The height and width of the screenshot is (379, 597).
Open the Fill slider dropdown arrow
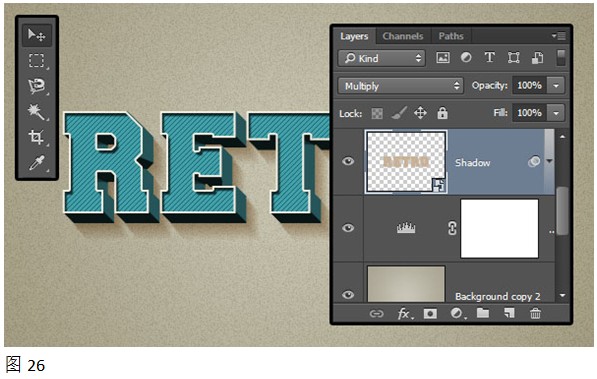556,113
